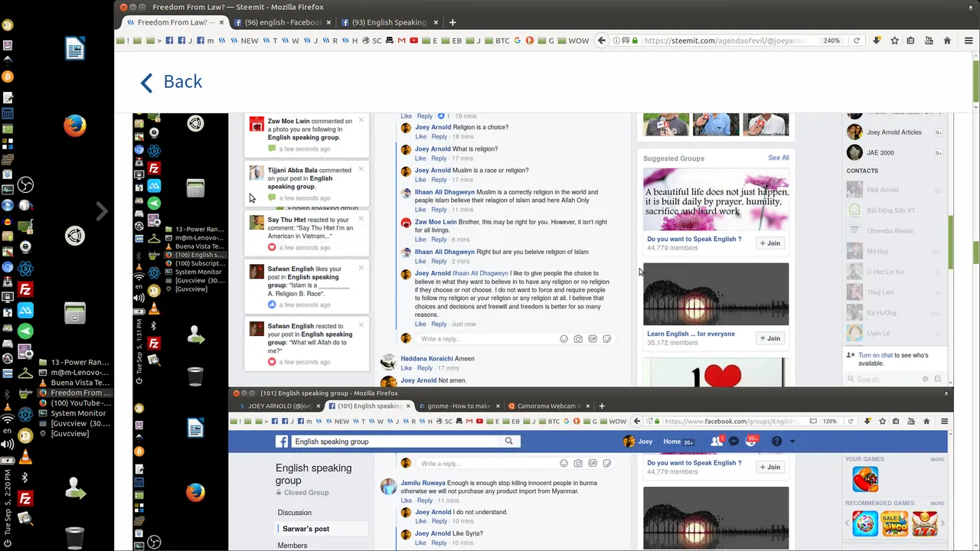Switch to (100) YouTube Firefox window
Viewport: 980px width, 551px height.
[73, 403]
